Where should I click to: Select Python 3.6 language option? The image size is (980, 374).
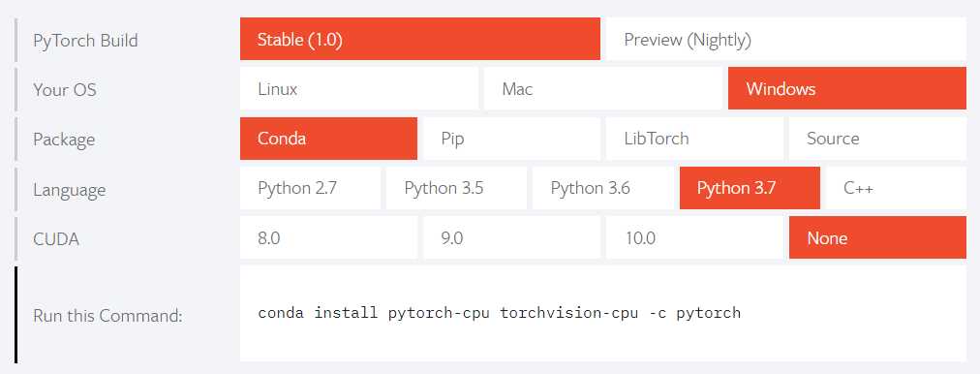click(603, 188)
